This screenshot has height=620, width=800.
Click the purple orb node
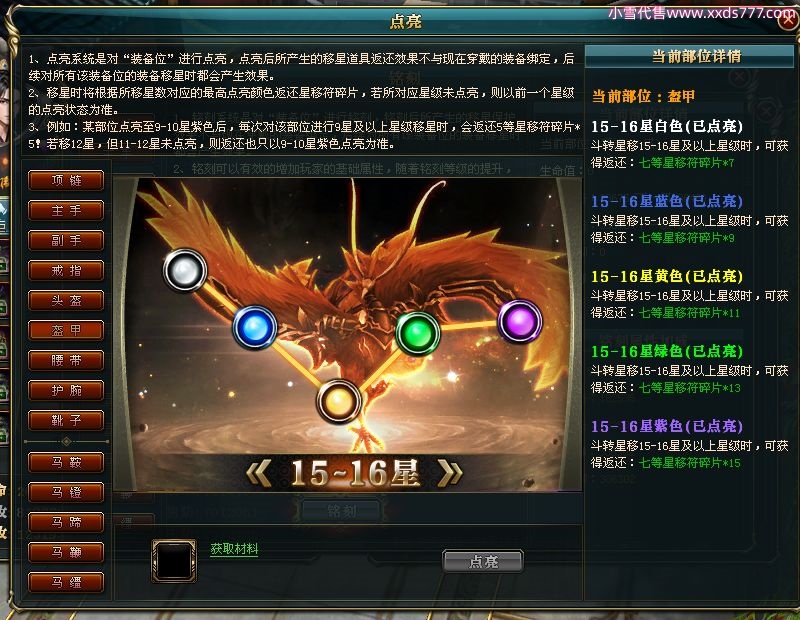(x=520, y=321)
